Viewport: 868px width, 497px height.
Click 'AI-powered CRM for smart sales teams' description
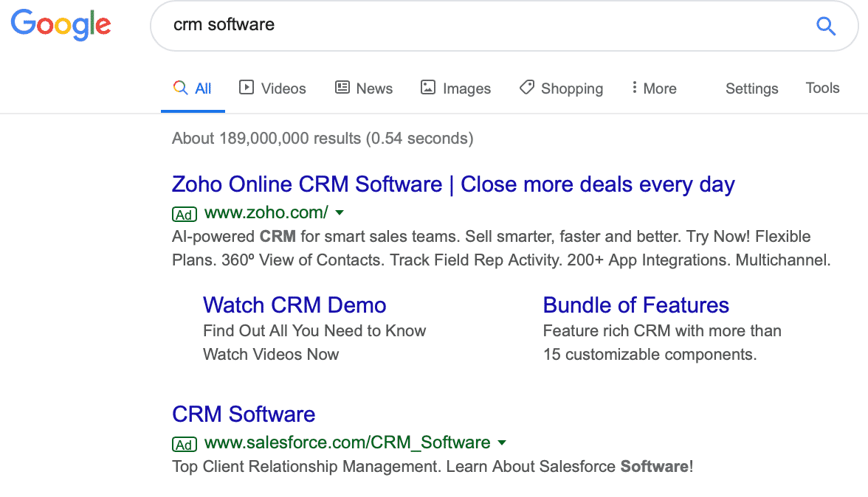(491, 237)
